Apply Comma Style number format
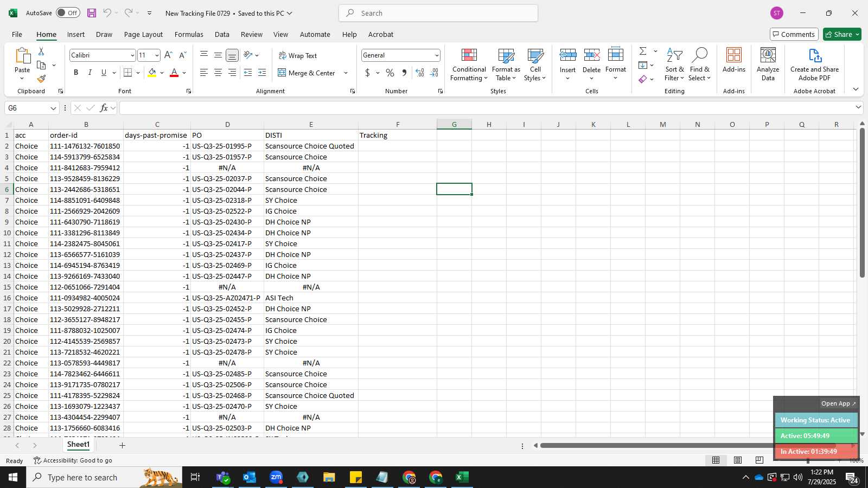Viewport: 868px width, 488px height. pos(404,73)
